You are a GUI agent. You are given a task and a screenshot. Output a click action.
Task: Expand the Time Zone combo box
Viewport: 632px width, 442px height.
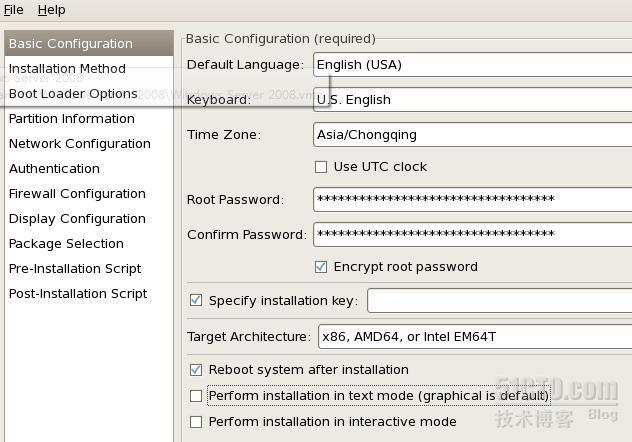point(472,135)
